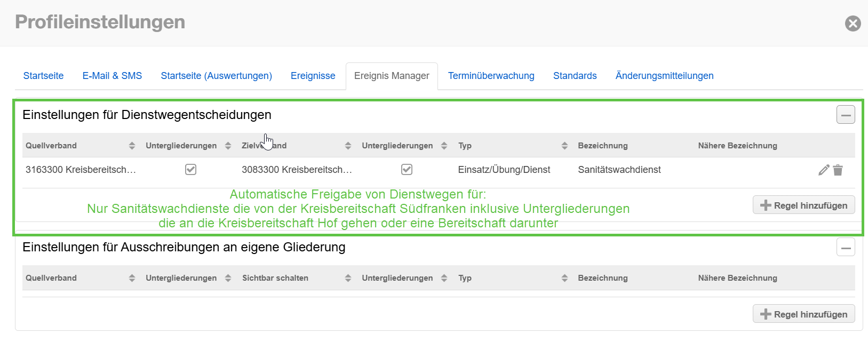
Task: Collapse the Dienstwegentscheidungen settings section
Action: coord(845,115)
